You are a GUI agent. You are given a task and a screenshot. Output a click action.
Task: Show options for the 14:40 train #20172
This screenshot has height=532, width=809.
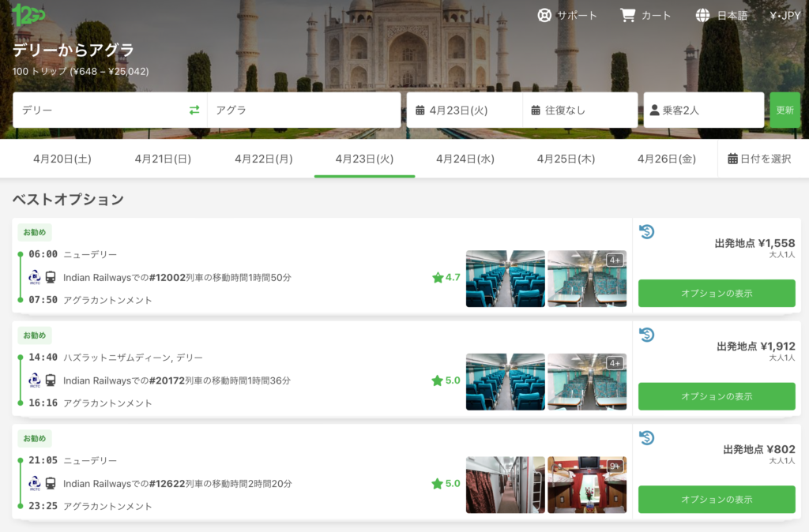pyautogui.click(x=717, y=396)
